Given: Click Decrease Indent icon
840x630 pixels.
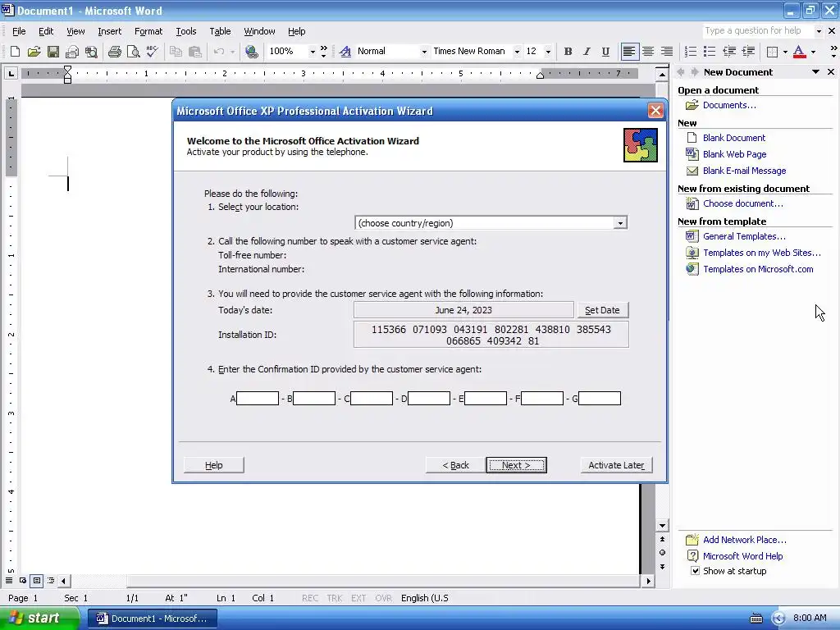Looking at the screenshot, I should click(x=729, y=52).
